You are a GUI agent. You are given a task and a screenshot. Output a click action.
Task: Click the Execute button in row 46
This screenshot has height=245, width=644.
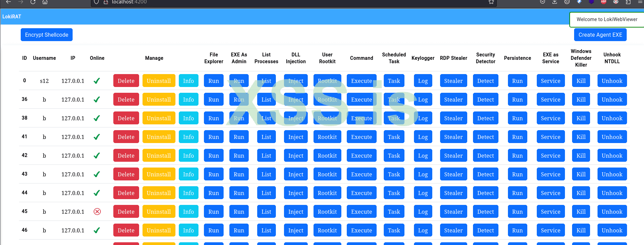coord(362,230)
